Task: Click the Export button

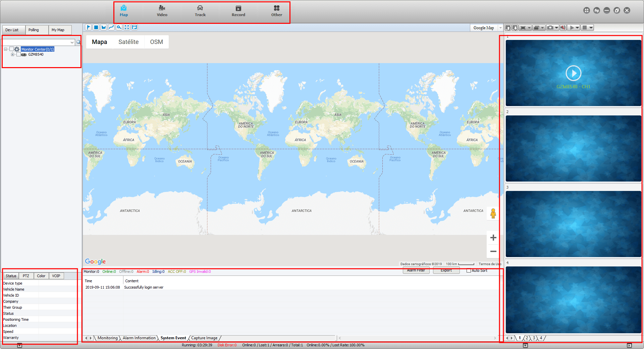Action: point(446,270)
